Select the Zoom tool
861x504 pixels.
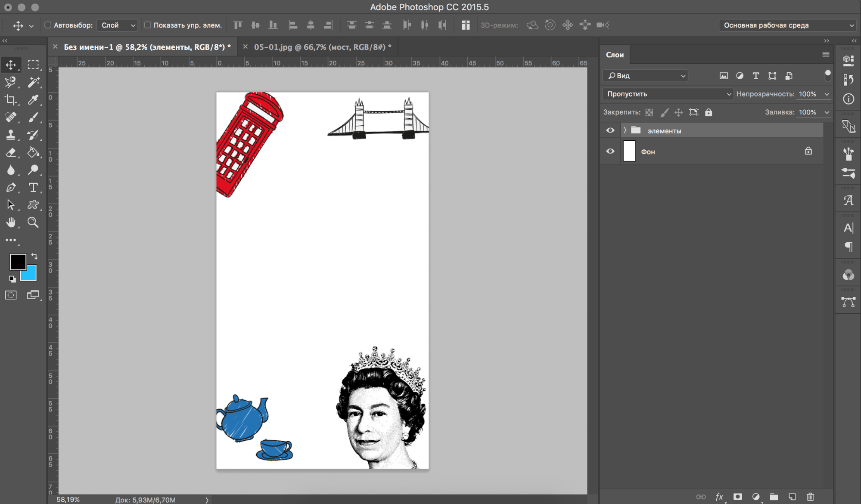[x=33, y=222]
